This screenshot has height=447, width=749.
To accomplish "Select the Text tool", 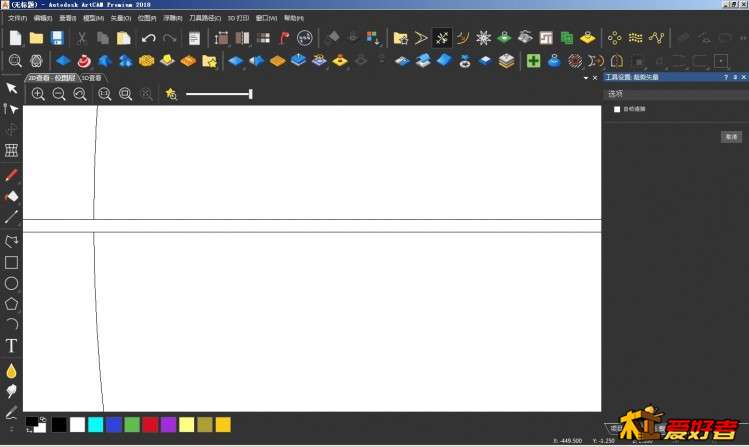I will [x=11, y=346].
